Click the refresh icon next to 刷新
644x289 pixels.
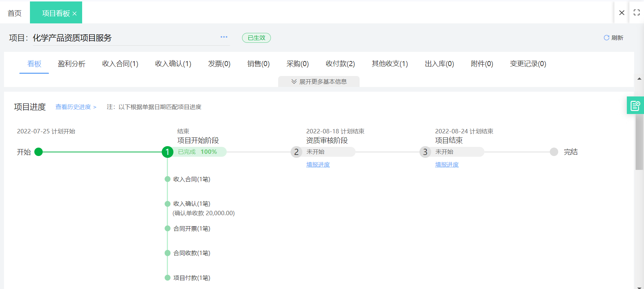pos(606,38)
